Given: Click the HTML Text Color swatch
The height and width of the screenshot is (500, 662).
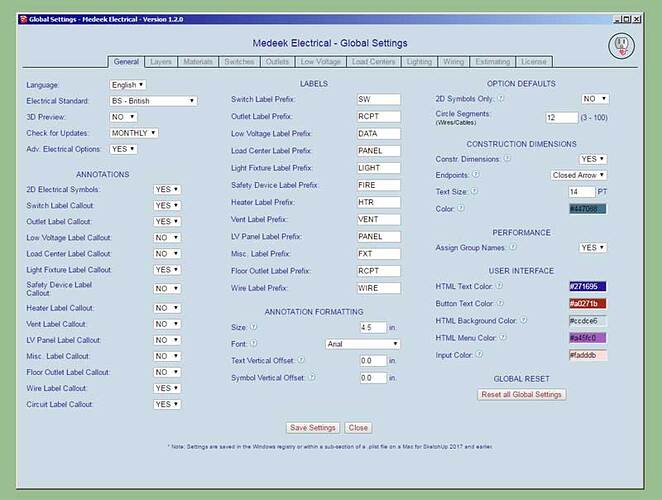Looking at the screenshot, I should [x=588, y=286].
